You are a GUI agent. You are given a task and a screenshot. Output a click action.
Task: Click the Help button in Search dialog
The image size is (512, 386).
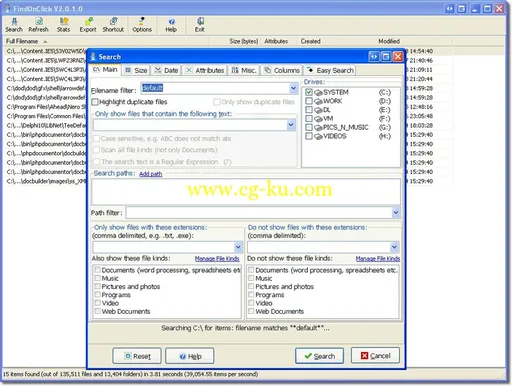coord(190,356)
